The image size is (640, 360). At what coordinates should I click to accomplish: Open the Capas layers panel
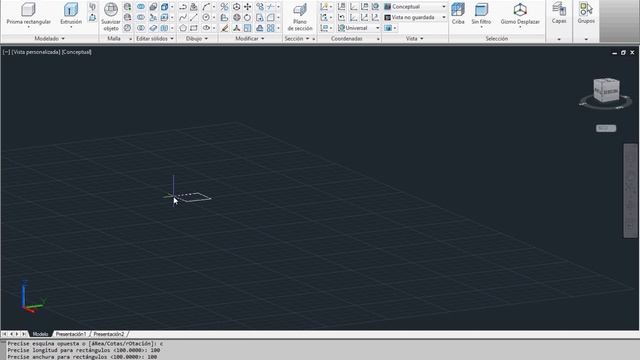pos(559,13)
